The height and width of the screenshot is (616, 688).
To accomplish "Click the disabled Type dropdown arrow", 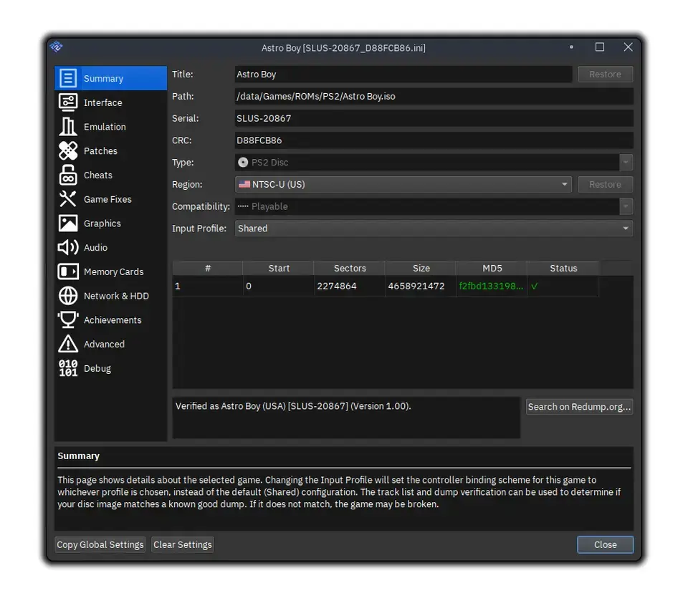I will pos(626,162).
